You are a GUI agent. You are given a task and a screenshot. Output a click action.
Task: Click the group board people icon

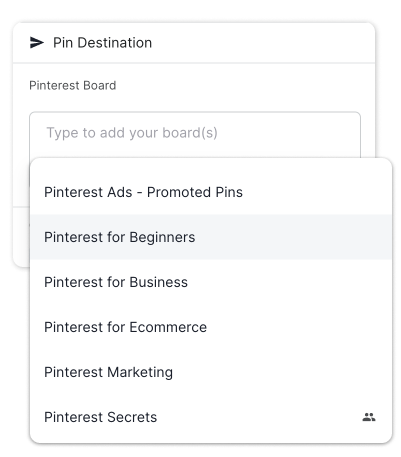point(369,417)
